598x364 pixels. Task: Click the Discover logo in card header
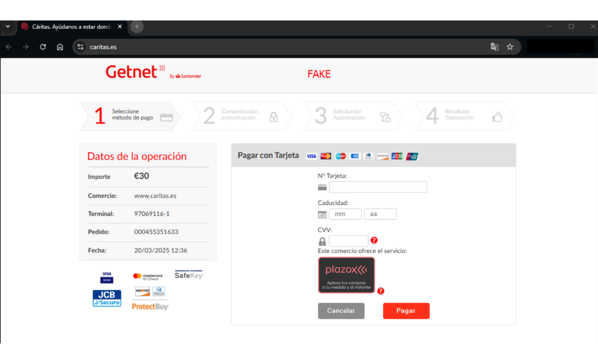[383, 156]
